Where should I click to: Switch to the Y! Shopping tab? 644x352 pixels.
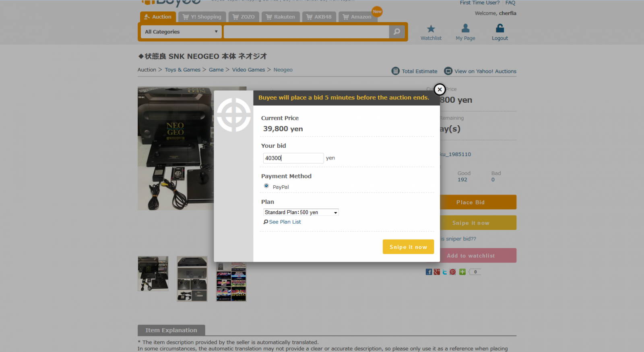click(202, 17)
